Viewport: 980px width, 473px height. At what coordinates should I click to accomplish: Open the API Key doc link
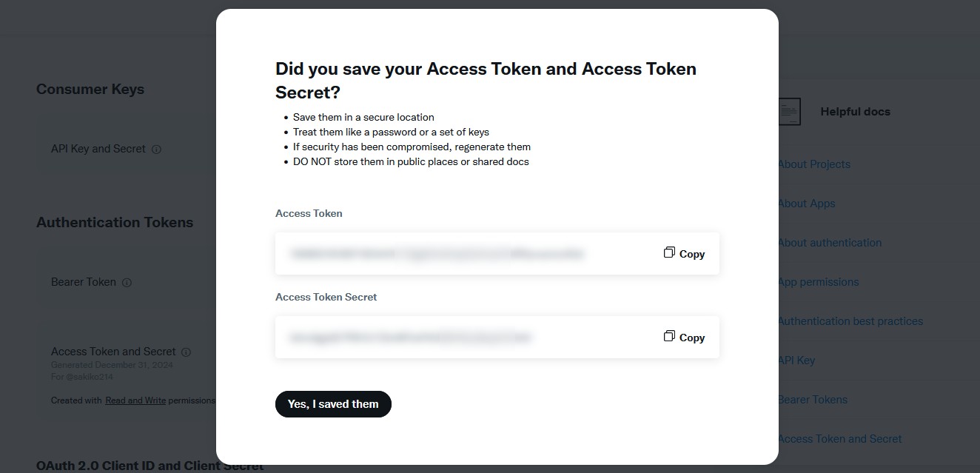pos(796,360)
